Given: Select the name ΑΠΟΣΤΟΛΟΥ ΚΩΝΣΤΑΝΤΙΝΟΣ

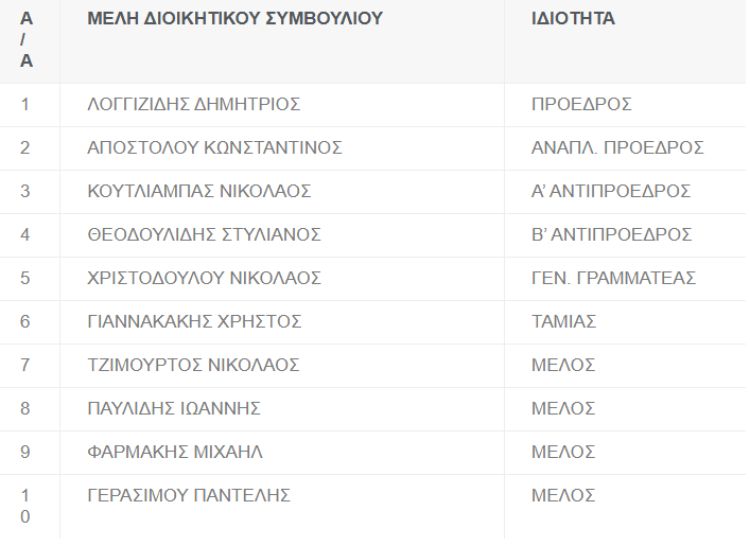Looking at the screenshot, I should (x=215, y=149).
